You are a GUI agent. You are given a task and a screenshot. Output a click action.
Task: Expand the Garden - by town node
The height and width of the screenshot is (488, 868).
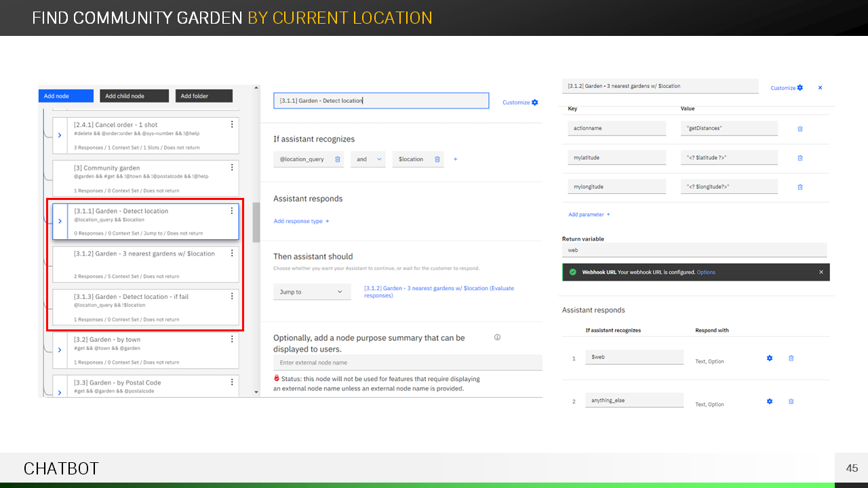point(59,350)
